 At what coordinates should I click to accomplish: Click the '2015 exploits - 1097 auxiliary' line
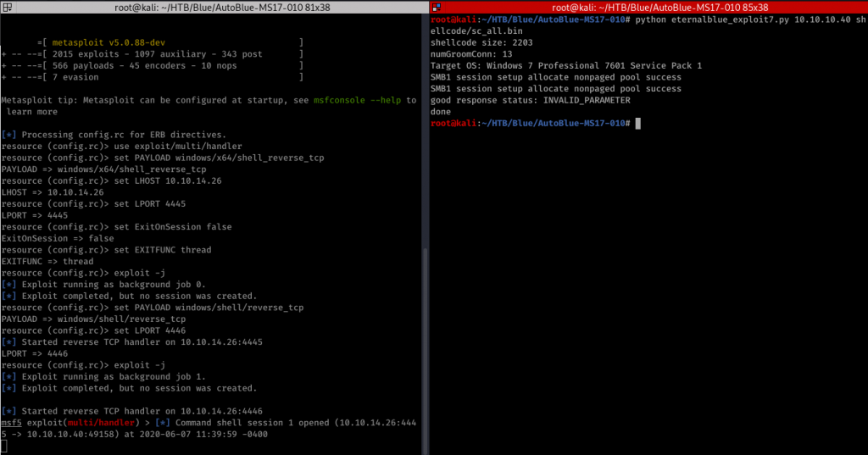(153, 54)
